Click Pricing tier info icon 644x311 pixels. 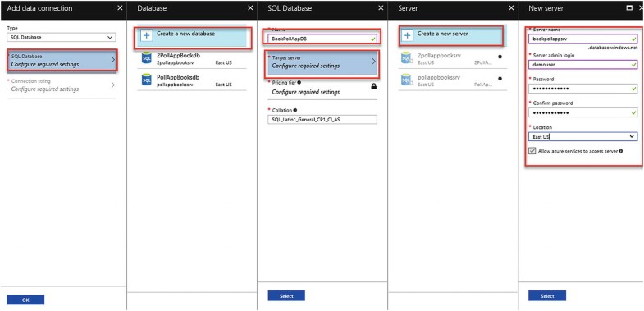(x=299, y=83)
